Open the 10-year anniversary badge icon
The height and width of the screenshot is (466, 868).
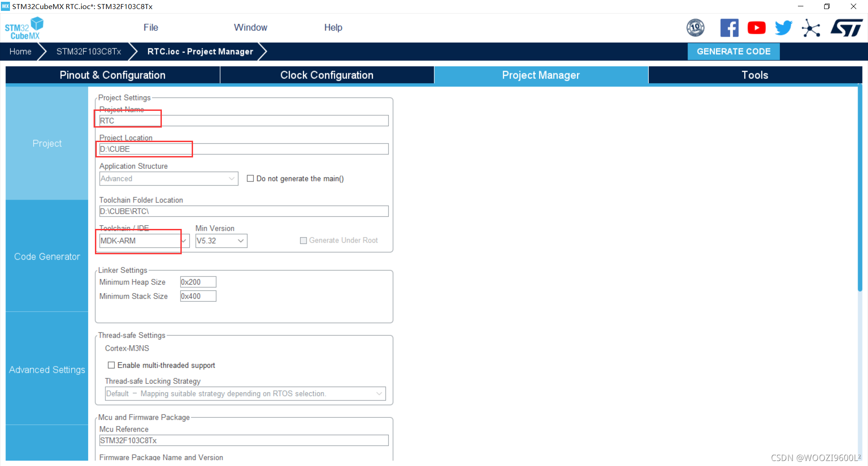695,28
